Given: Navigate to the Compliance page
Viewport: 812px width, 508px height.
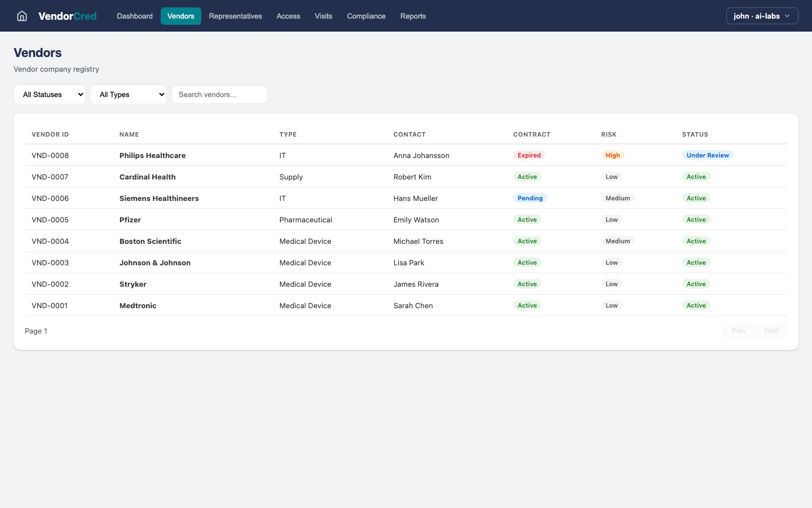Looking at the screenshot, I should (366, 16).
